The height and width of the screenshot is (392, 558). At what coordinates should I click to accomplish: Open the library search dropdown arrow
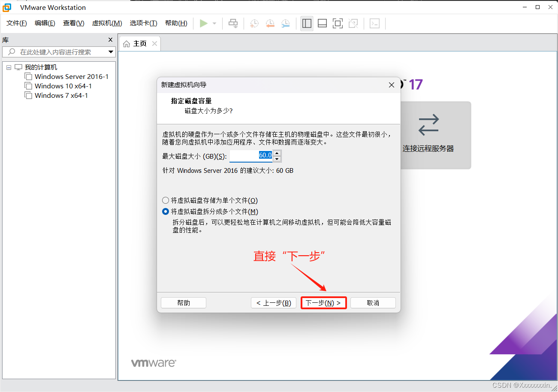111,52
